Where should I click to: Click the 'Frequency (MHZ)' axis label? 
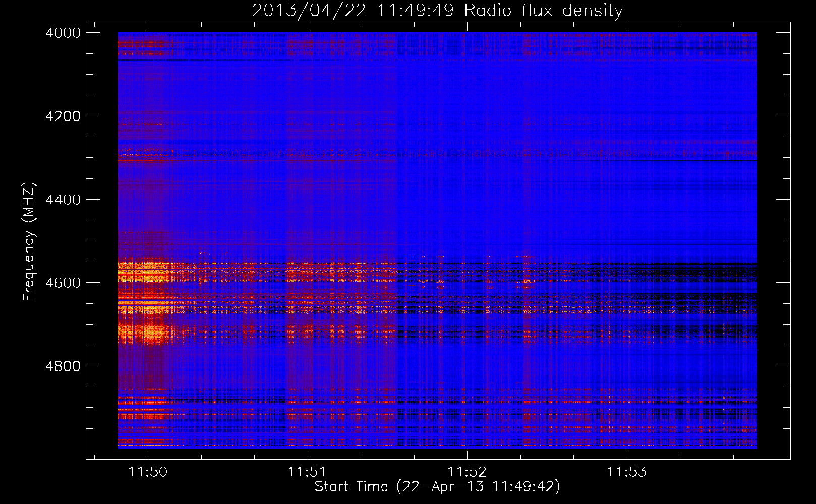(x=29, y=241)
